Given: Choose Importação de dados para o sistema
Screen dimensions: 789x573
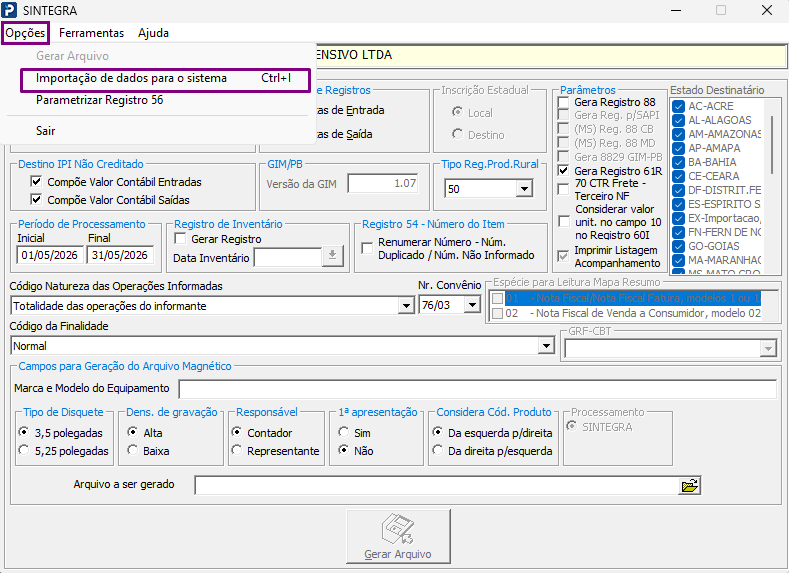Looking at the screenshot, I should [165, 78].
